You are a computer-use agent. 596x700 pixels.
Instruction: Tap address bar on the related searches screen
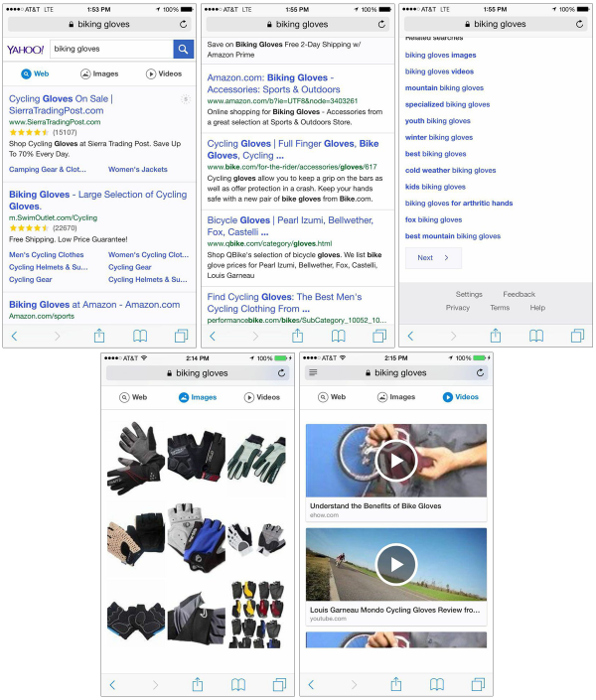click(496, 24)
